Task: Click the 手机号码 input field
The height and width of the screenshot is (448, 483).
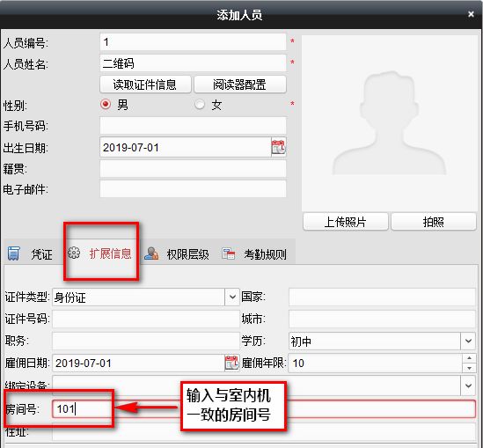Action: pyautogui.click(x=194, y=125)
